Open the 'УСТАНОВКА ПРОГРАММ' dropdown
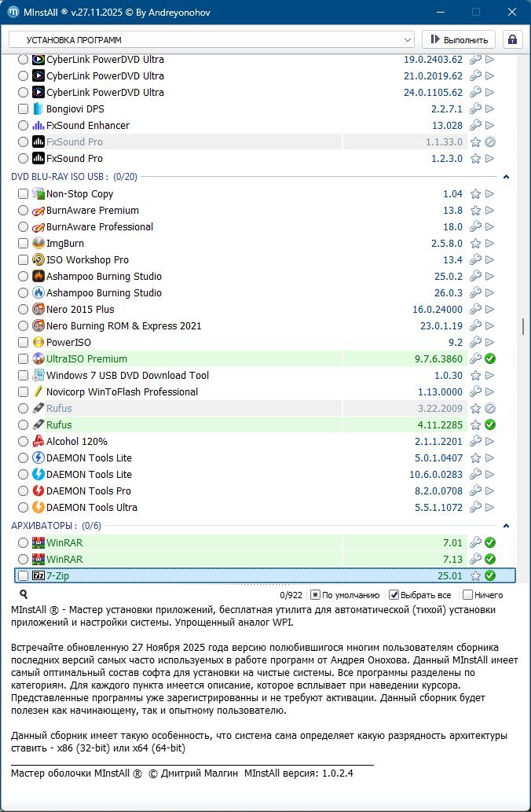The width and height of the screenshot is (531, 812). tap(211, 39)
